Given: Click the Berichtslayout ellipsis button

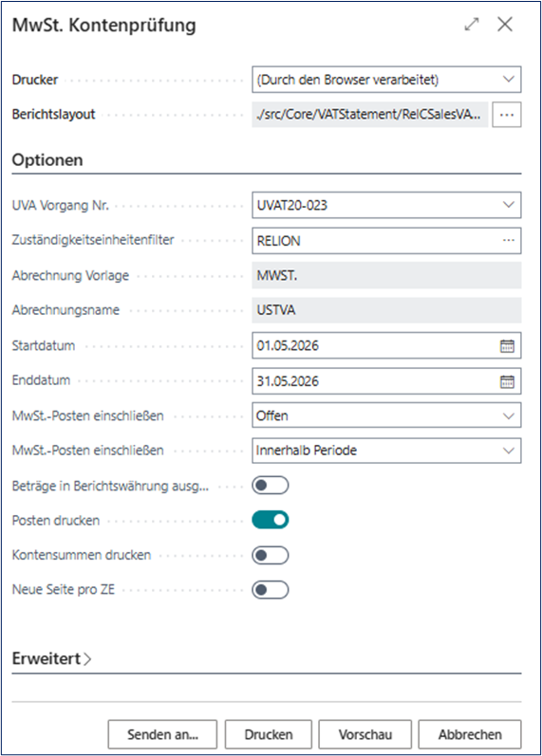Looking at the screenshot, I should 506,115.
